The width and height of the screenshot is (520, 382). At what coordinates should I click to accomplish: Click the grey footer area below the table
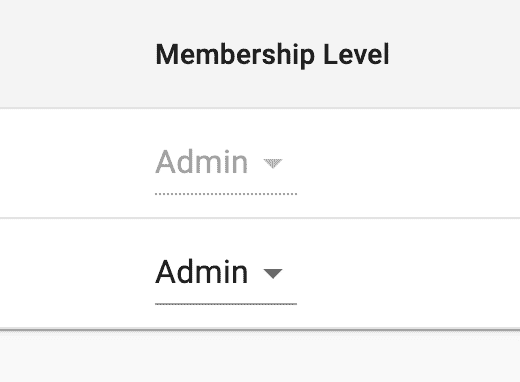pyautogui.click(x=260, y=357)
